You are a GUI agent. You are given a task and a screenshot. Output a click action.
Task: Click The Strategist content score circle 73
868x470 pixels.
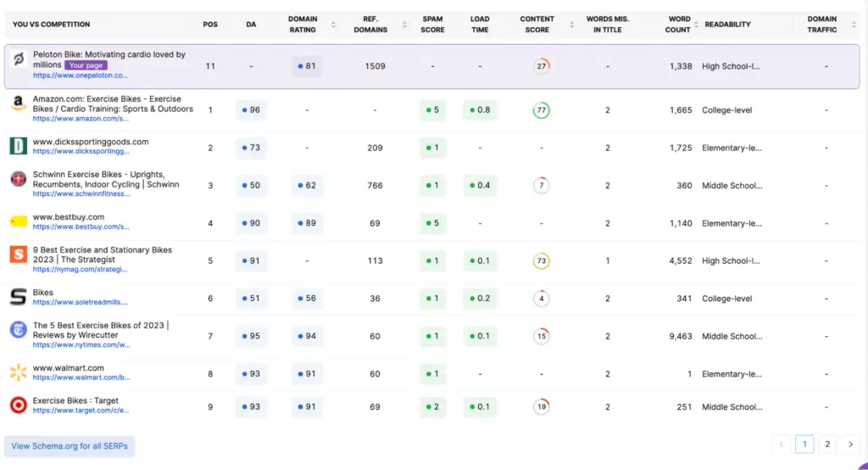tap(542, 260)
